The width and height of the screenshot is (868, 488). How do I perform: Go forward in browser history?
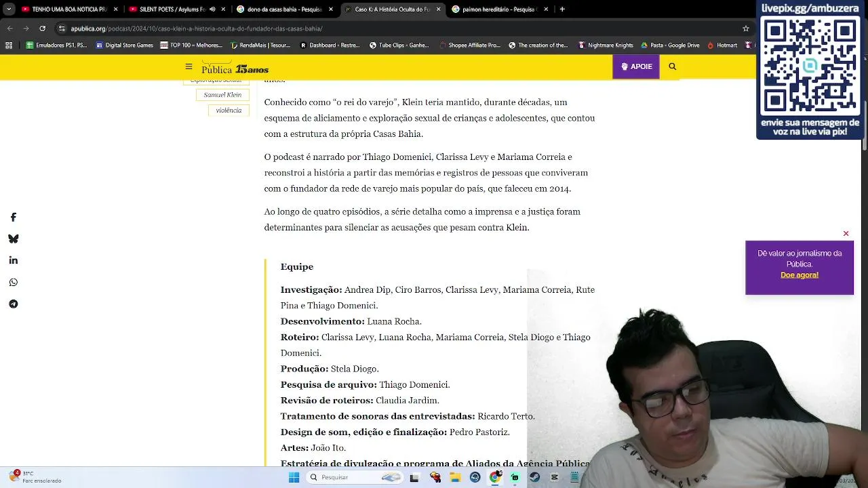26,28
